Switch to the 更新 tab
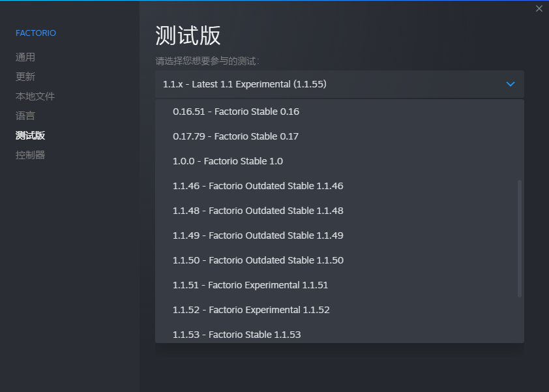This screenshot has height=392, width=549. point(25,77)
